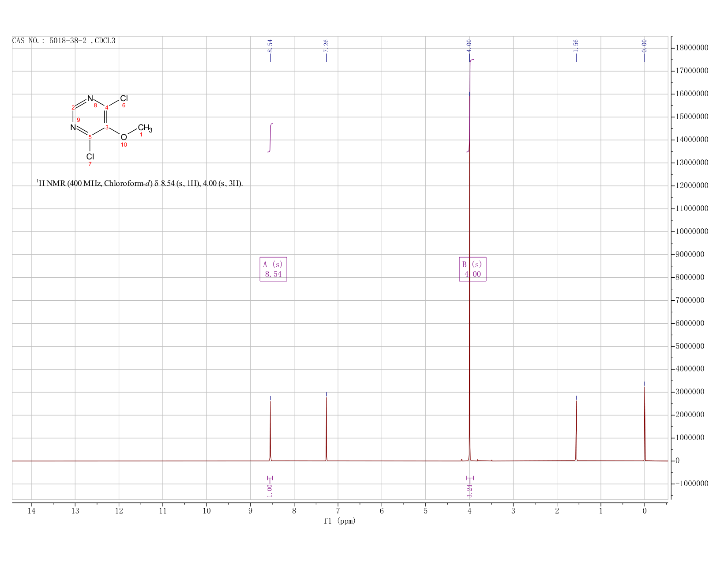Click the 18000000 intensity axis tick label
Viewport: 728px width, 563px height.
[x=695, y=48]
